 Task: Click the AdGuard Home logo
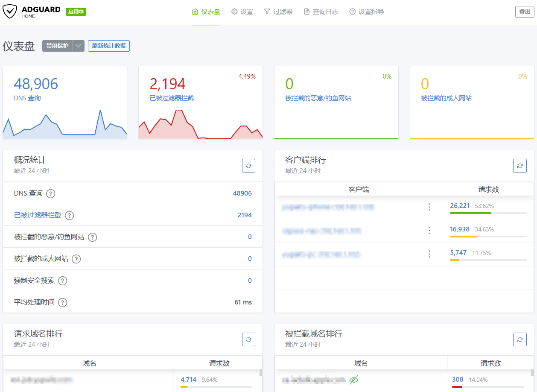pyautogui.click(x=32, y=12)
